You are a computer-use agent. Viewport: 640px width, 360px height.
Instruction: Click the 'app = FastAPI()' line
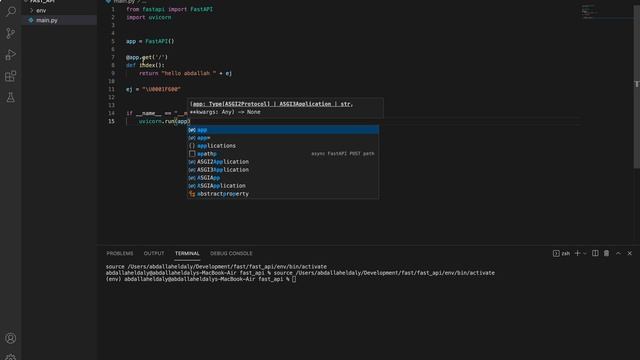tap(150, 41)
